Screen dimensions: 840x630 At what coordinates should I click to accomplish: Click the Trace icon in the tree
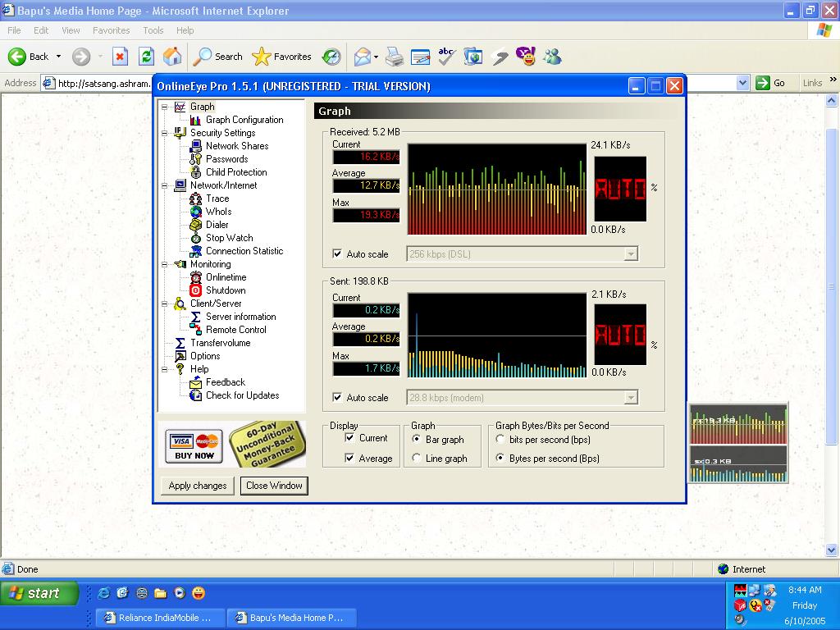195,199
